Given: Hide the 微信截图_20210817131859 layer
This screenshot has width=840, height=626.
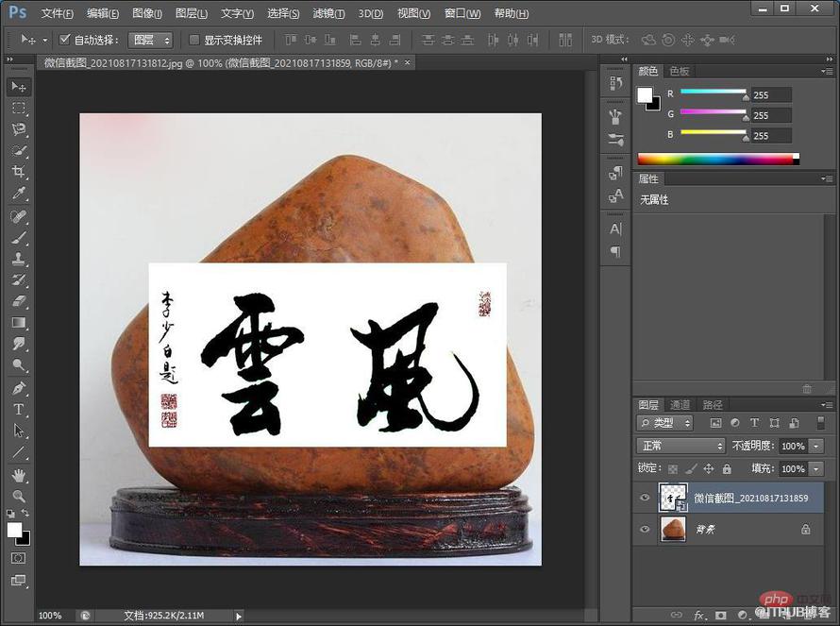Looking at the screenshot, I should tap(645, 498).
